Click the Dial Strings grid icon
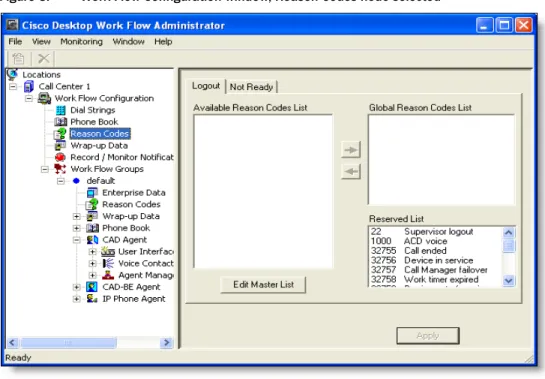Image resolution: width=545 pixels, height=379 pixels. click(60, 110)
